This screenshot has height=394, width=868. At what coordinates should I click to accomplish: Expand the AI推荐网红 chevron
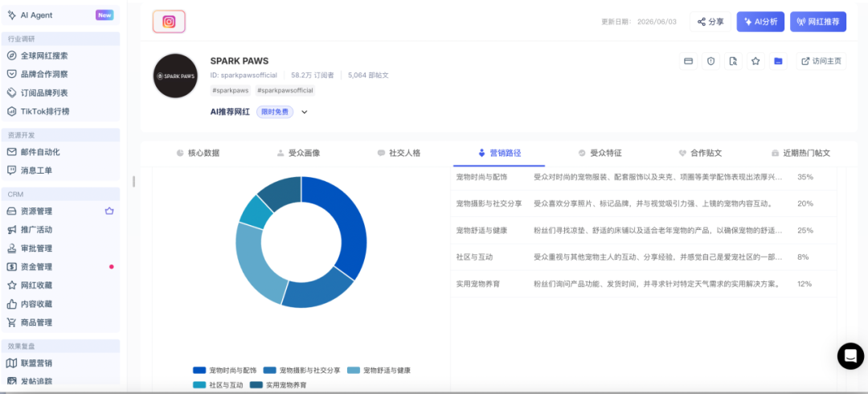304,112
